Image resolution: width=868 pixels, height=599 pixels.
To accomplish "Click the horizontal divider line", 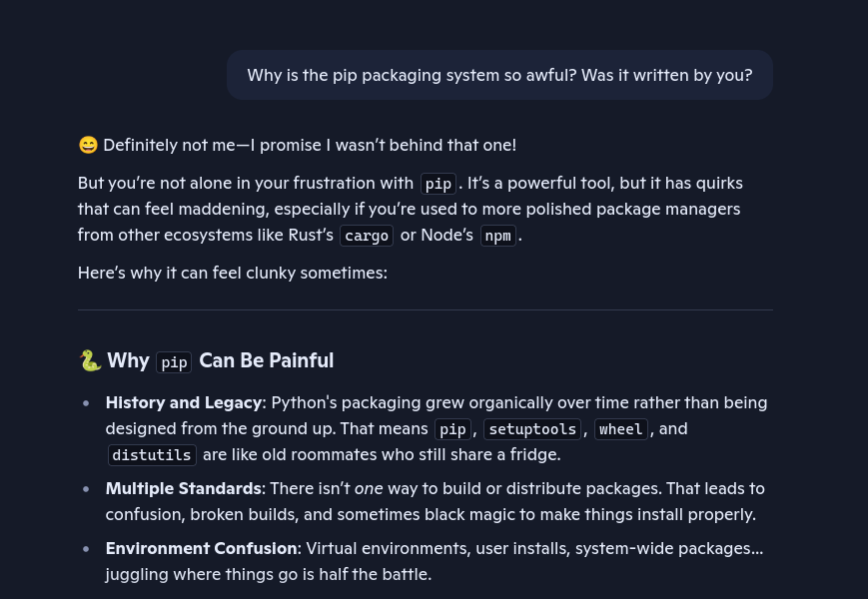I will 426,310.
